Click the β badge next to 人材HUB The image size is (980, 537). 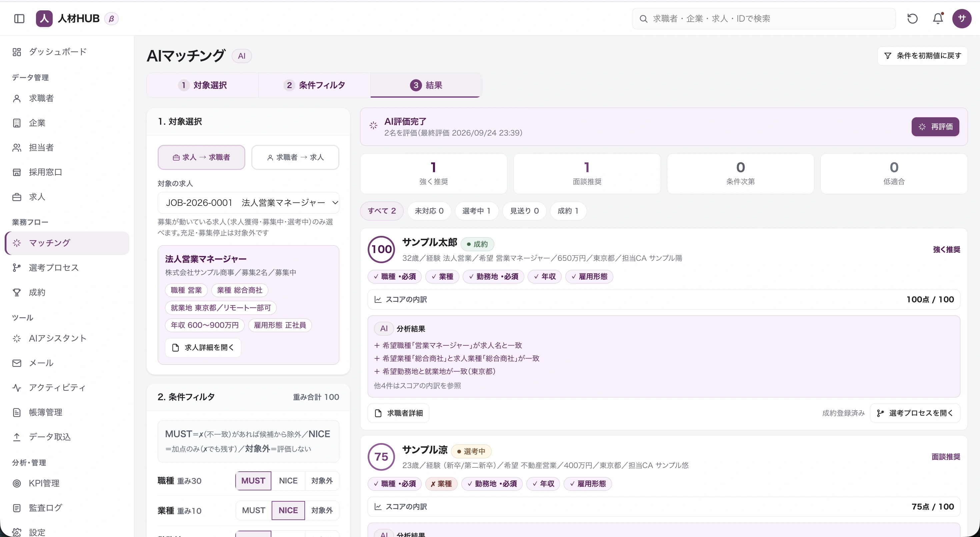[x=111, y=19]
